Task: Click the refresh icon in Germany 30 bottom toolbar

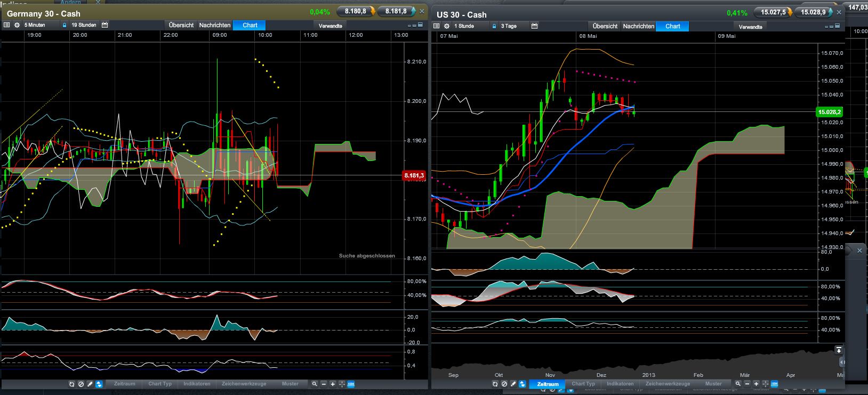Action: [72, 384]
